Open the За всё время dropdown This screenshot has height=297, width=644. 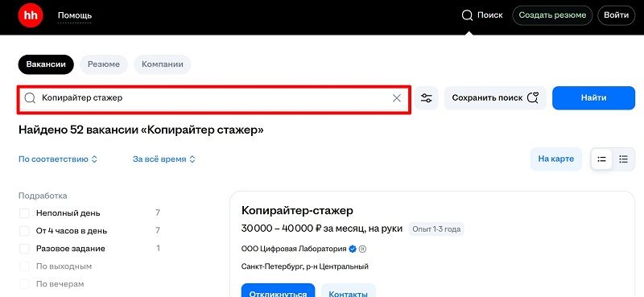(x=164, y=159)
